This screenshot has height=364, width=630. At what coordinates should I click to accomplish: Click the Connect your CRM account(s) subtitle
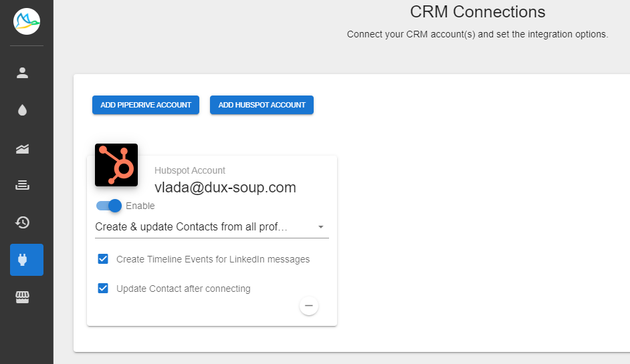(478, 35)
